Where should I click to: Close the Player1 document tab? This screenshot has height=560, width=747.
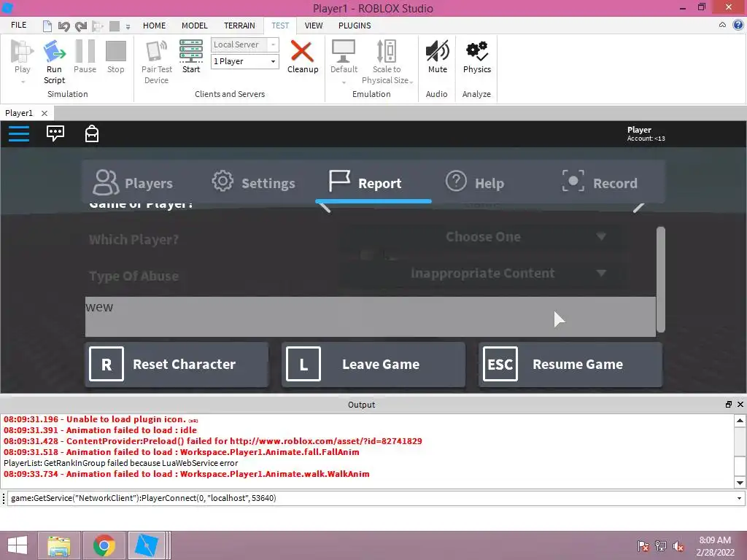pyautogui.click(x=44, y=113)
